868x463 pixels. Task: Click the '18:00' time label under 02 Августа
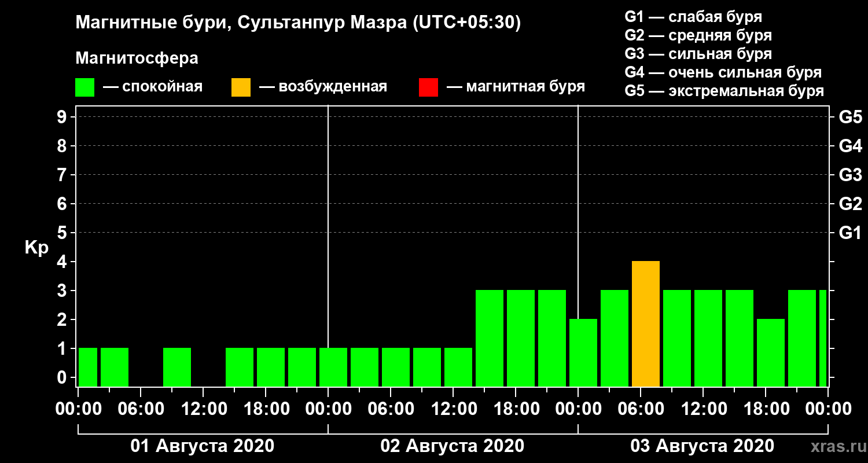tap(516, 409)
